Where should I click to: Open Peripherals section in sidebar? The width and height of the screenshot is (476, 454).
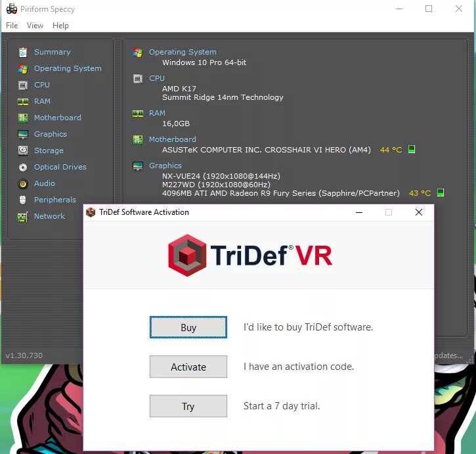tap(55, 200)
